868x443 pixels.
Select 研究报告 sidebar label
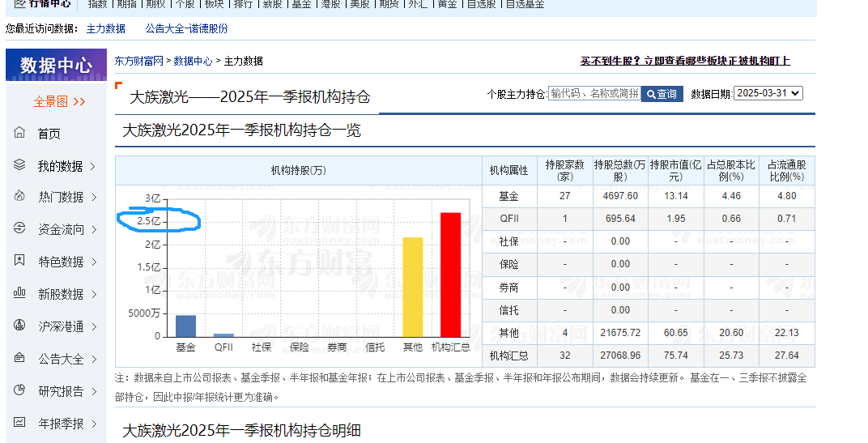tap(61, 391)
